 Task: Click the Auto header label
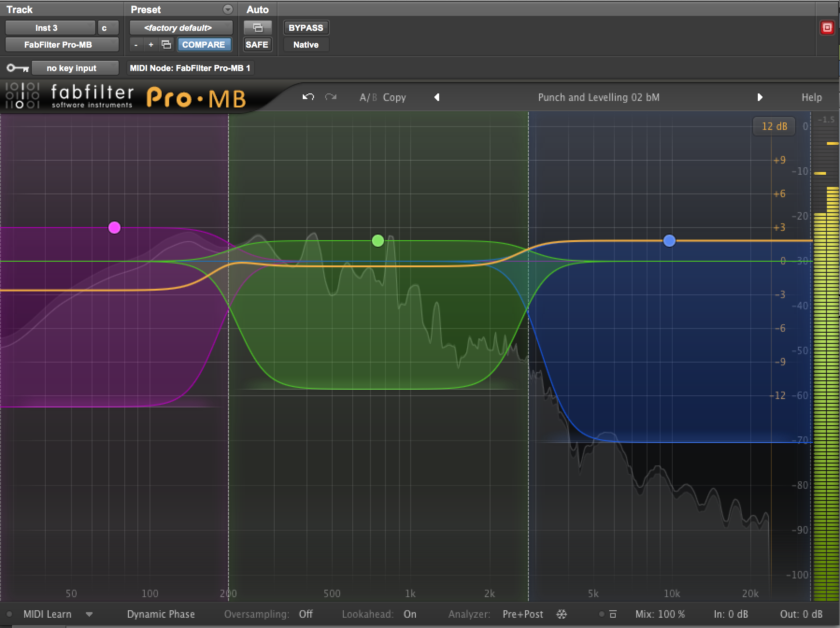(257, 9)
